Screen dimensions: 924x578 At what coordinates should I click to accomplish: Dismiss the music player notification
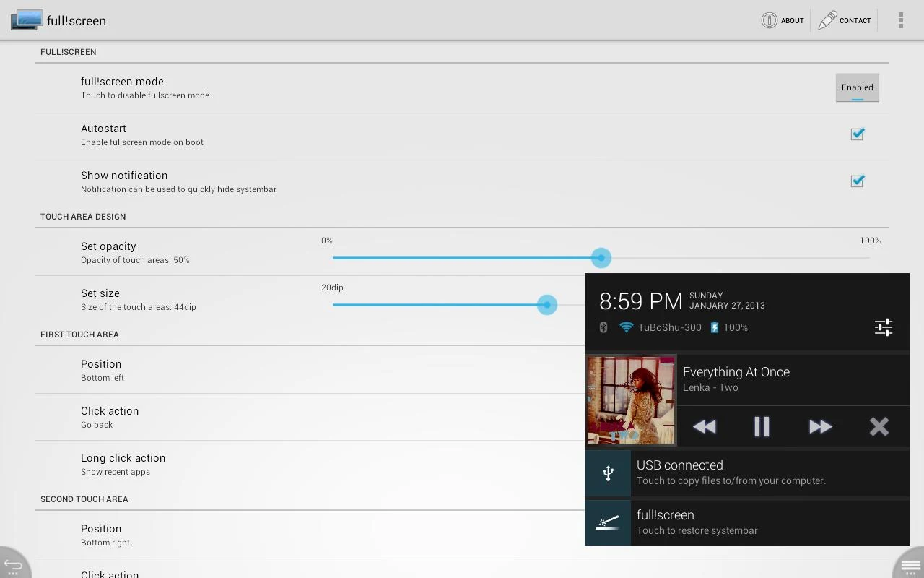[x=879, y=426]
